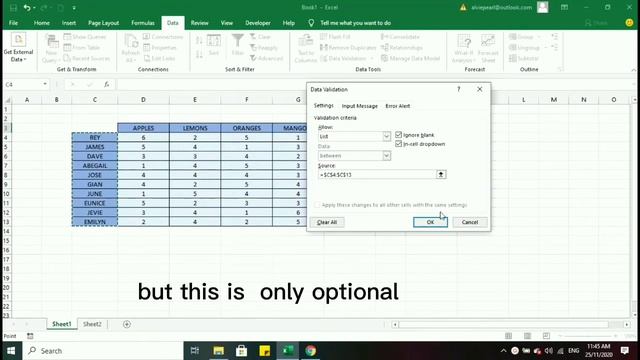The height and width of the screenshot is (360, 640).
Task: Click the Refresh All icon
Action: point(131,41)
